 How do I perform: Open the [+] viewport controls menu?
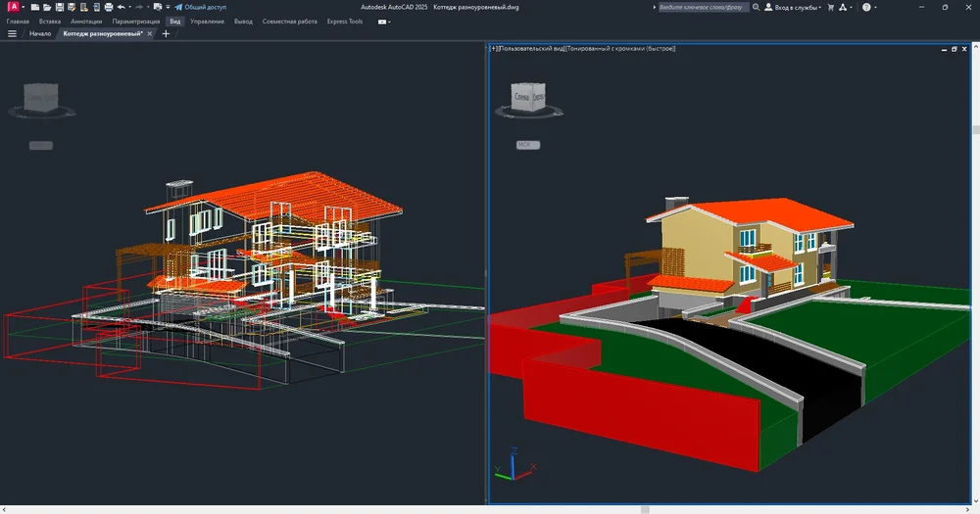[493, 48]
